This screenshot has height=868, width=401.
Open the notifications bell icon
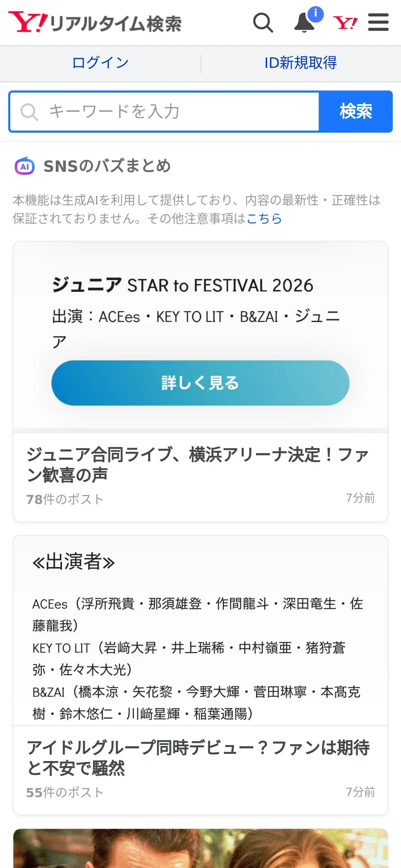click(x=304, y=23)
